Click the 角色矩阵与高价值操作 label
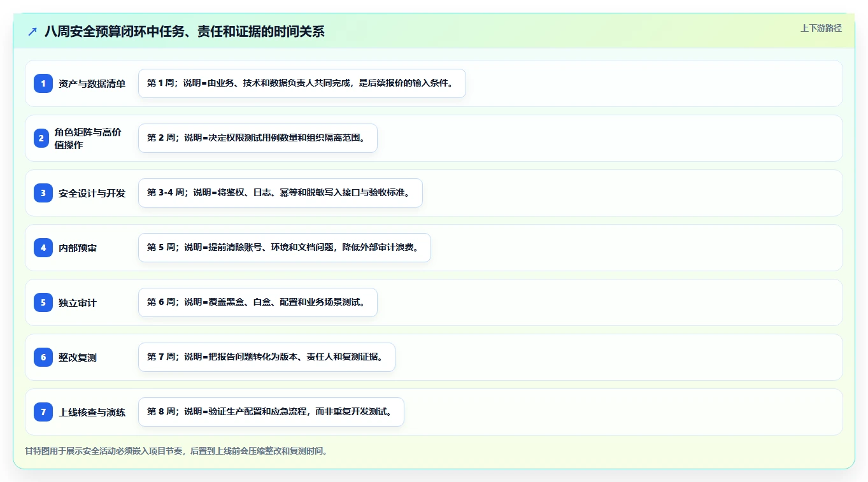This screenshot has height=482, width=868. click(88, 138)
